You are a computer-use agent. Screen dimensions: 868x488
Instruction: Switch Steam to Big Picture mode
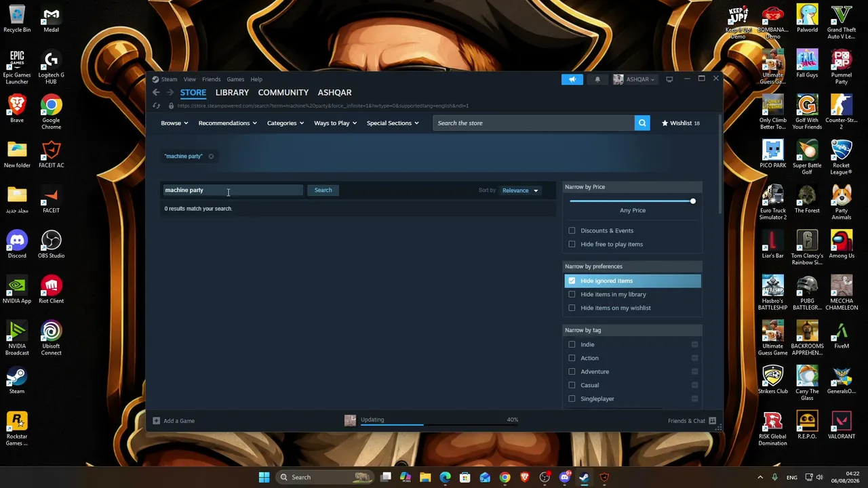click(x=669, y=79)
